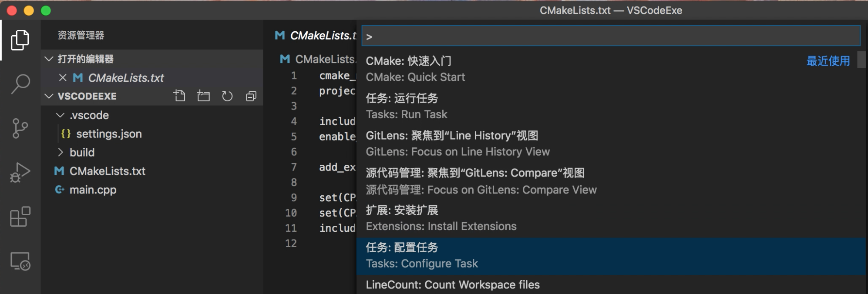
Task: Open the Source Control view icon
Action: click(20, 128)
